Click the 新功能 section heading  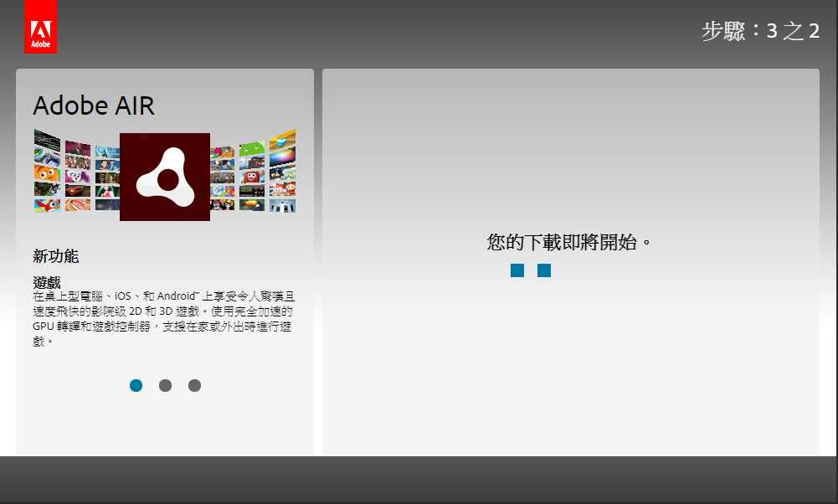pyautogui.click(x=56, y=256)
